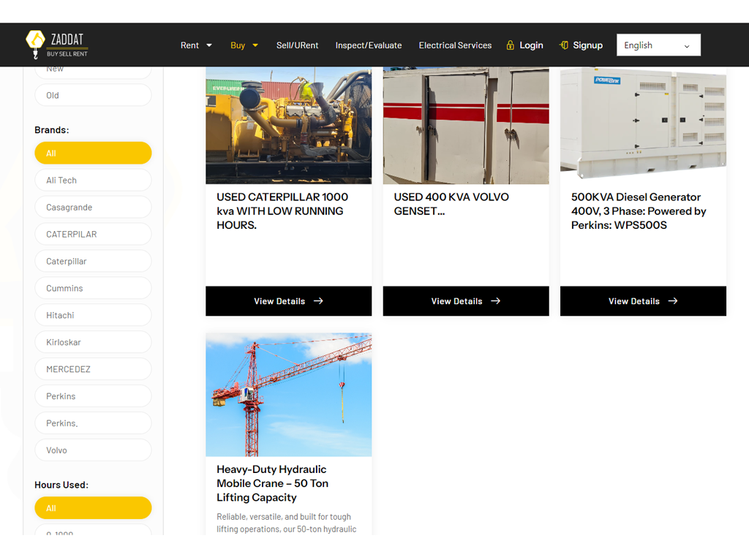Expand the Buy dropdown arrow
This screenshot has height=560, width=749.
click(255, 45)
